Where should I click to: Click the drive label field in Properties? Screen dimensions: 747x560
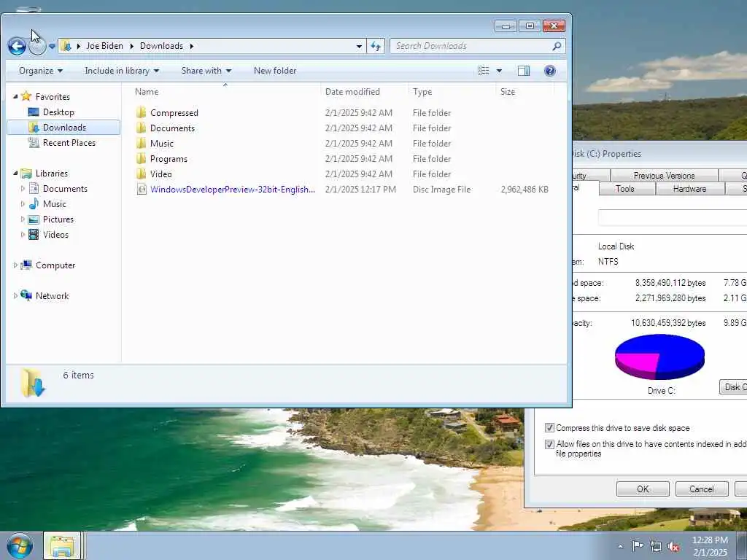[x=672, y=217]
